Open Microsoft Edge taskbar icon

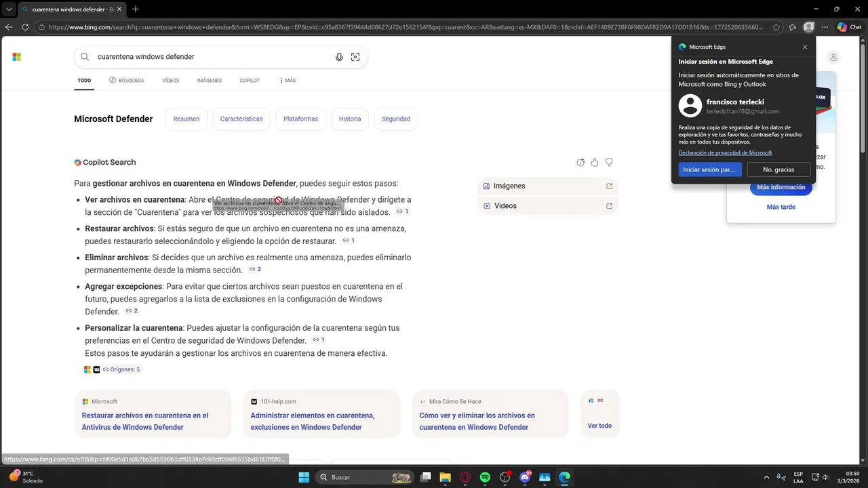(x=564, y=477)
